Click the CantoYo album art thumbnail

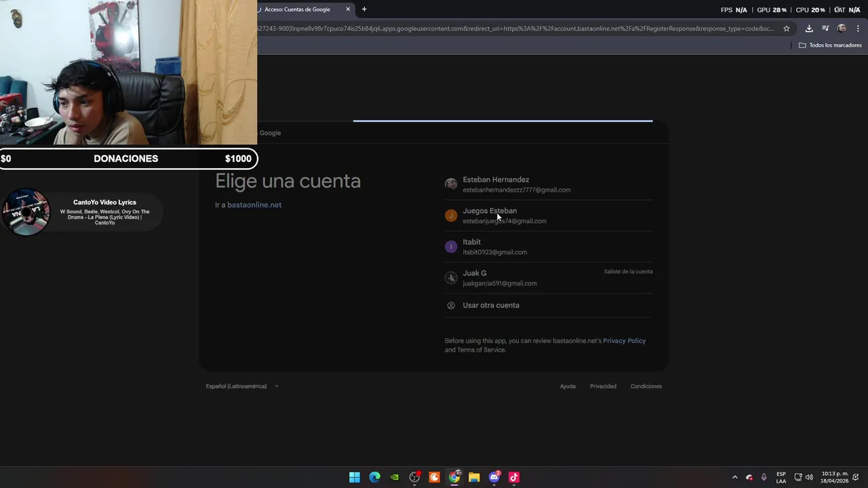click(x=26, y=212)
